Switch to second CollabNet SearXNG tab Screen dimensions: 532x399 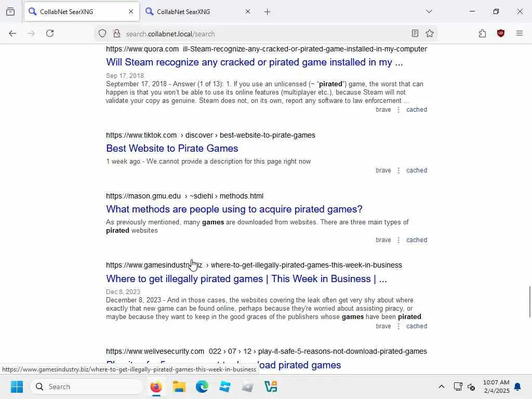coord(198,12)
